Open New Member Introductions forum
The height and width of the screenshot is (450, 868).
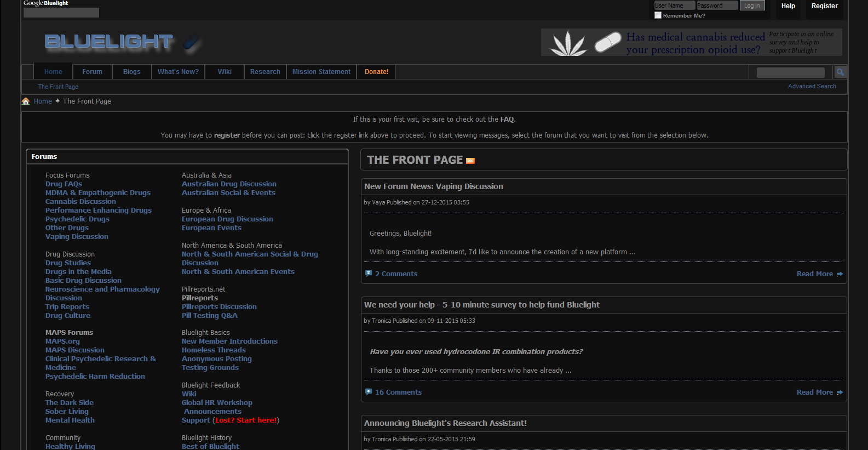[229, 341]
